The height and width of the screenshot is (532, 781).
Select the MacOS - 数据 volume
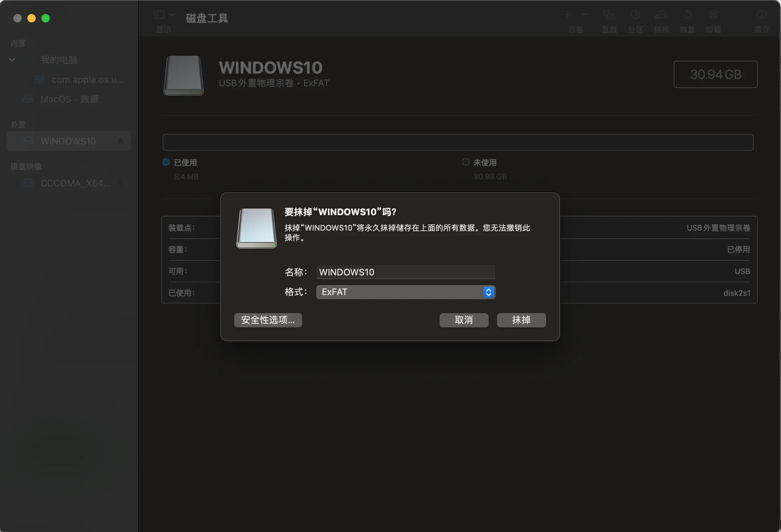coord(69,99)
